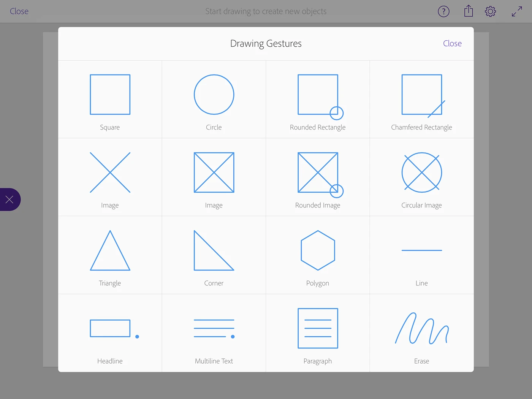Viewport: 532px width, 399px height.
Task: Select the Square gesture icon
Action: tap(110, 95)
